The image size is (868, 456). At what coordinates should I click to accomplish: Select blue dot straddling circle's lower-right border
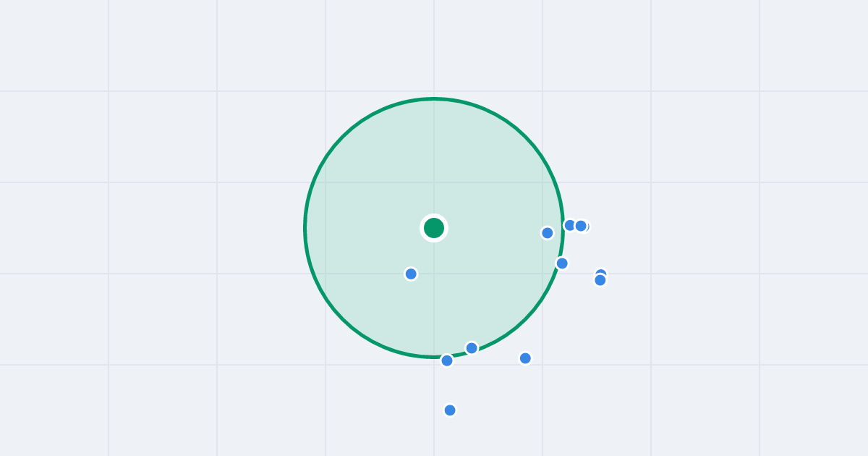[x=562, y=263]
